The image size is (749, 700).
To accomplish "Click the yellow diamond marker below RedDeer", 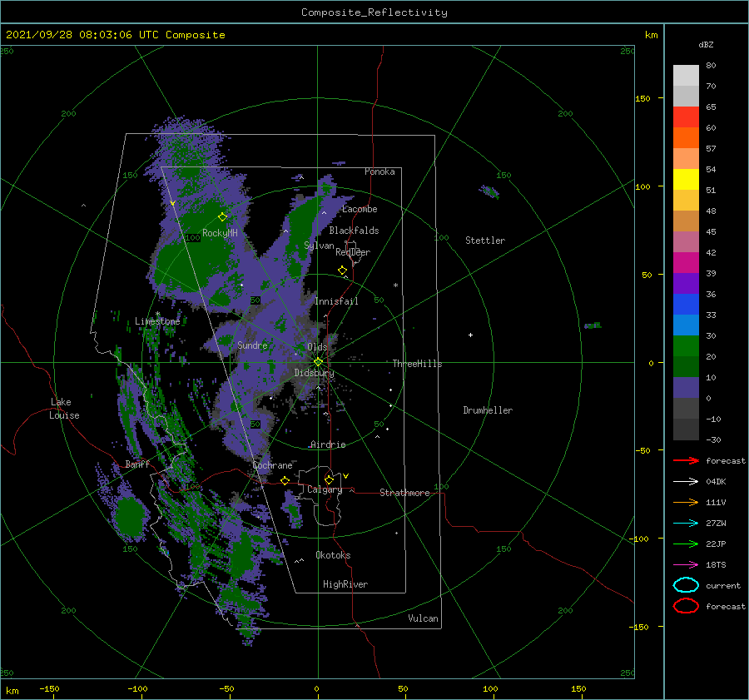I will click(x=342, y=270).
